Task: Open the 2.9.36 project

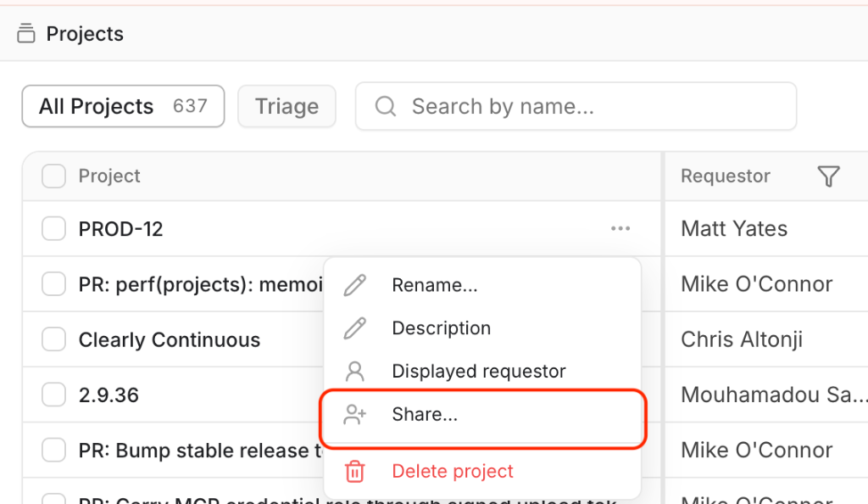Action: pyautogui.click(x=108, y=395)
